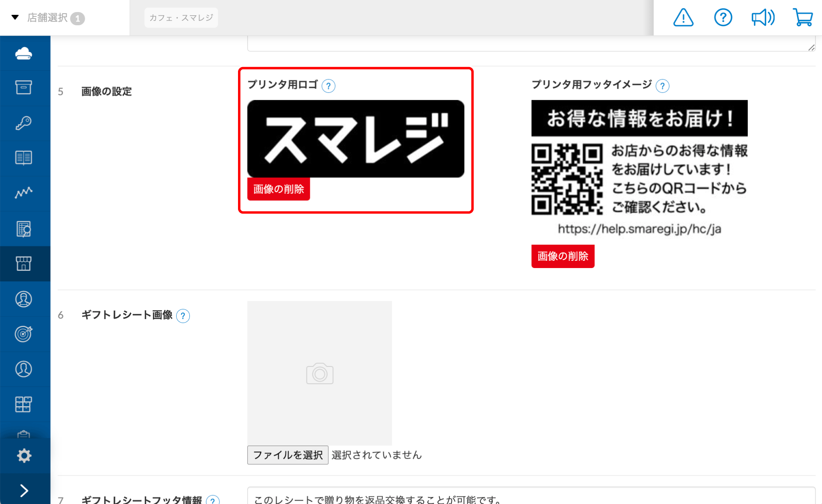Open the open-book icon in sidebar
The width and height of the screenshot is (822, 504).
[24, 158]
